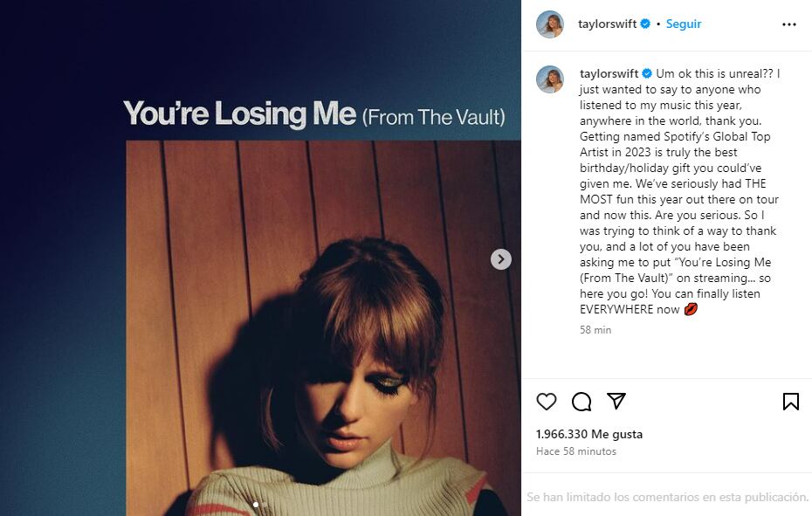Open the three-dot more options menu

[x=789, y=24]
